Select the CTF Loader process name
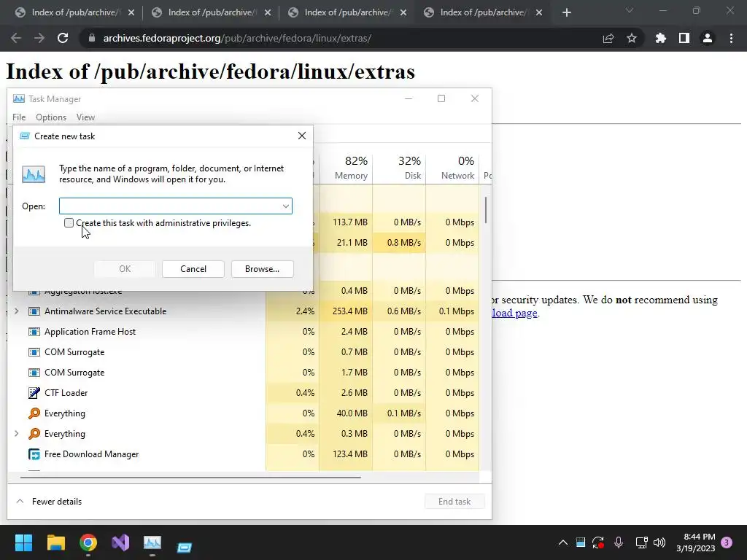This screenshot has height=560, width=747. pyautogui.click(x=66, y=393)
